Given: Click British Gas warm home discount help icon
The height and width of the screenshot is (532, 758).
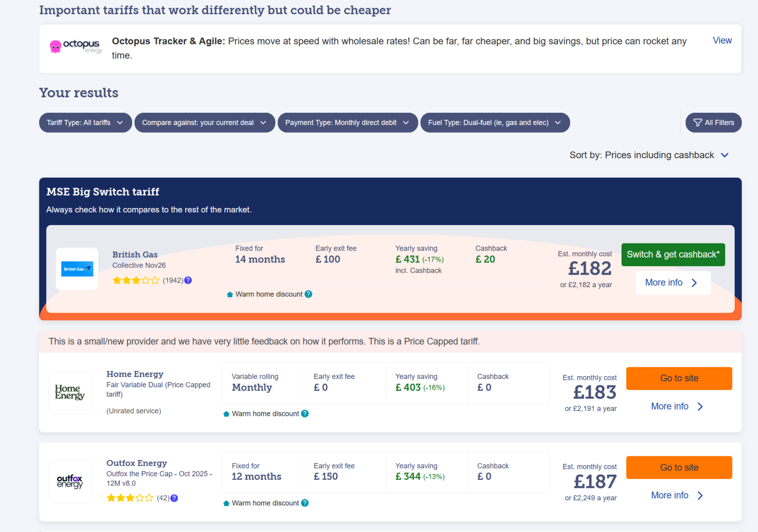Looking at the screenshot, I should [x=308, y=294].
